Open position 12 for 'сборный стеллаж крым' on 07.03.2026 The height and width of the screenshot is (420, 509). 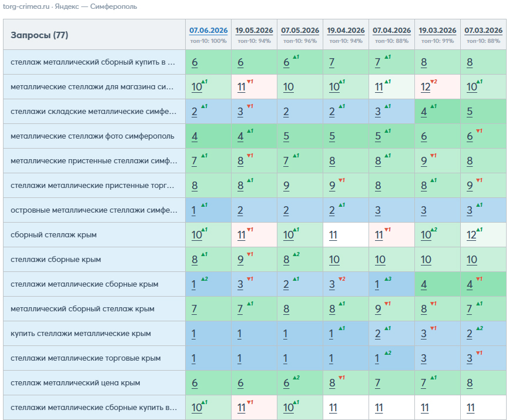471,235
